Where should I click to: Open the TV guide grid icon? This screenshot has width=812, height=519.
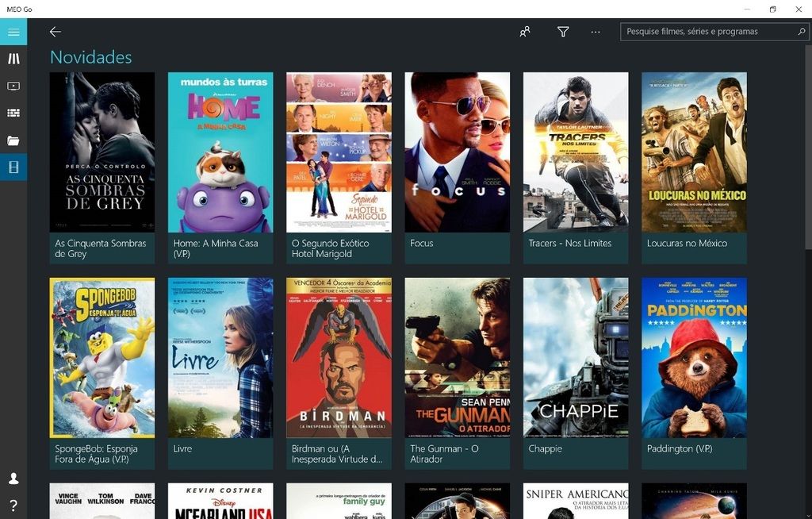tap(13, 113)
